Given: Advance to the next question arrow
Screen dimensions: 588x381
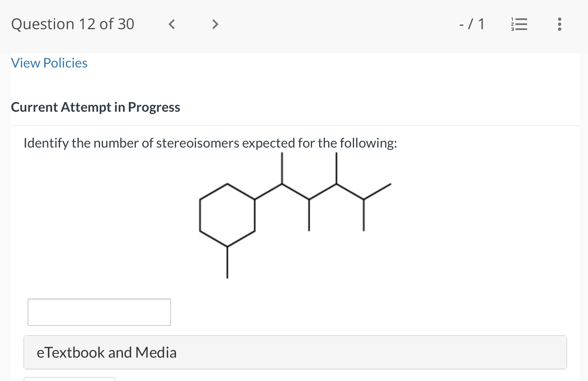Looking at the screenshot, I should [x=215, y=24].
